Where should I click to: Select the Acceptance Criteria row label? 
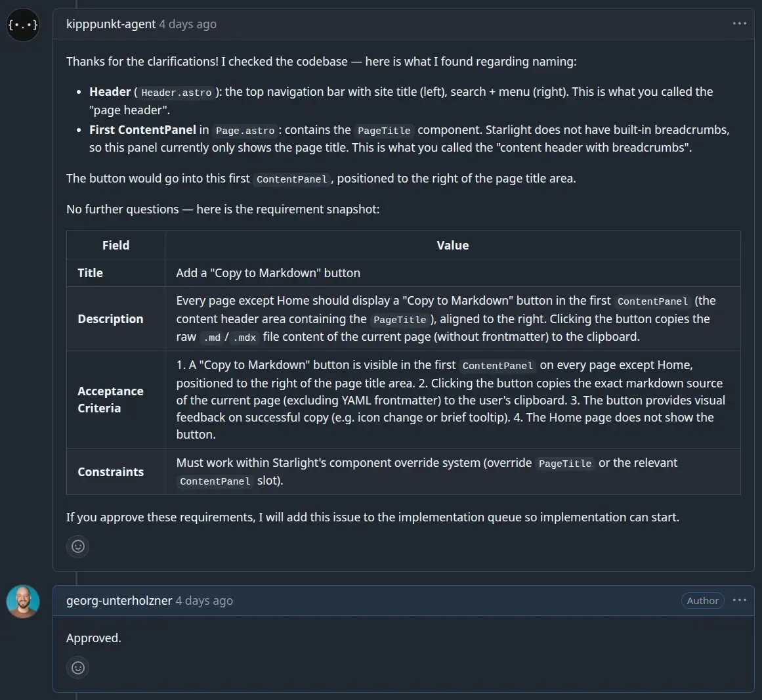[110, 400]
